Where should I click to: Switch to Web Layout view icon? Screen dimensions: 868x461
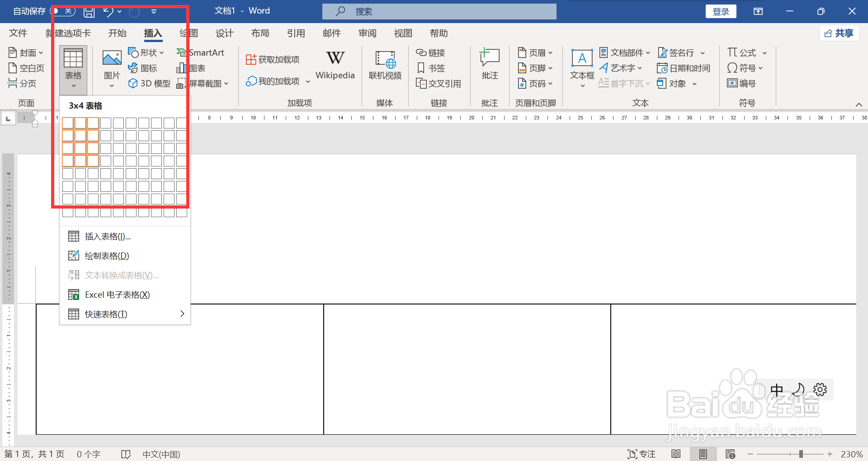coord(730,454)
